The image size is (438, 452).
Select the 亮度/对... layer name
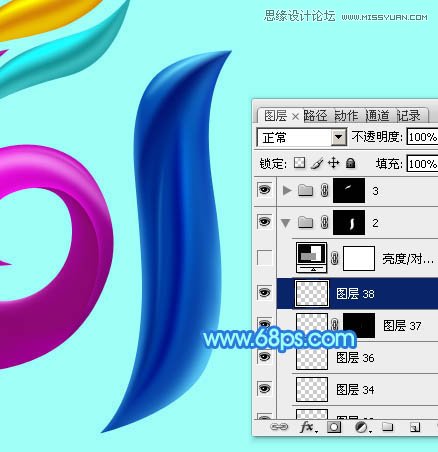point(408,259)
